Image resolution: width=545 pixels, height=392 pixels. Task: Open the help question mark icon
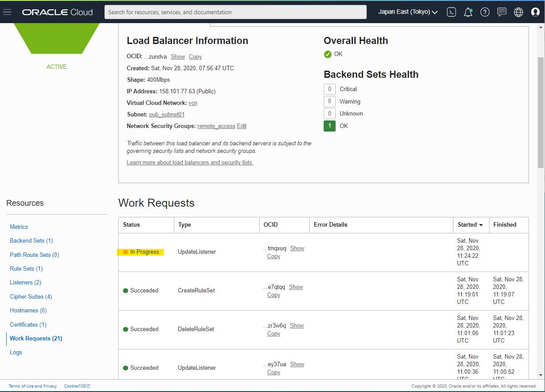(x=485, y=12)
